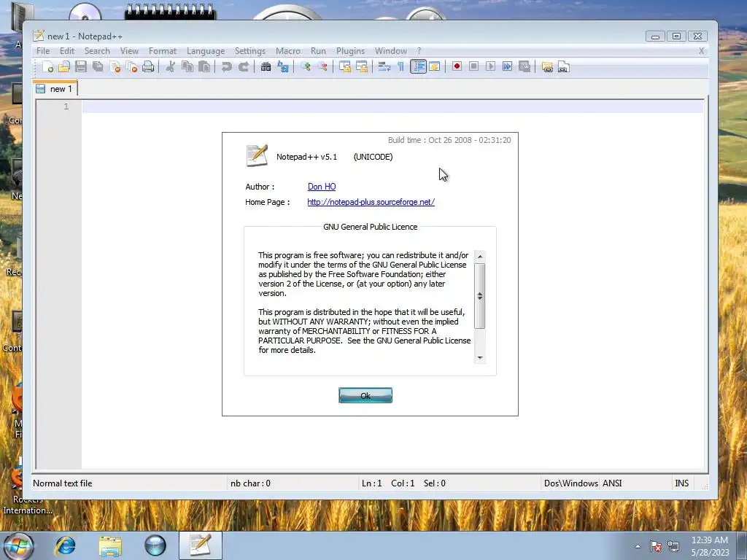
Task: Click the Save toolbar icon
Action: [81, 66]
